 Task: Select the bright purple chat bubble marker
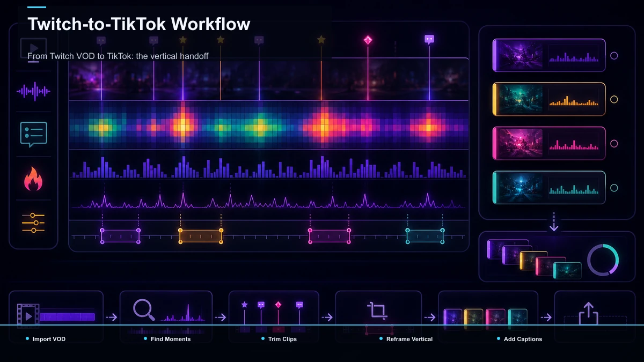pyautogui.click(x=429, y=39)
